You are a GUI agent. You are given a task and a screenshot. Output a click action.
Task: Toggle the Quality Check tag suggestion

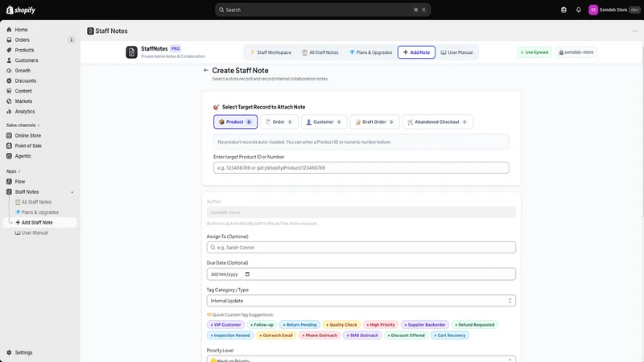click(341, 325)
